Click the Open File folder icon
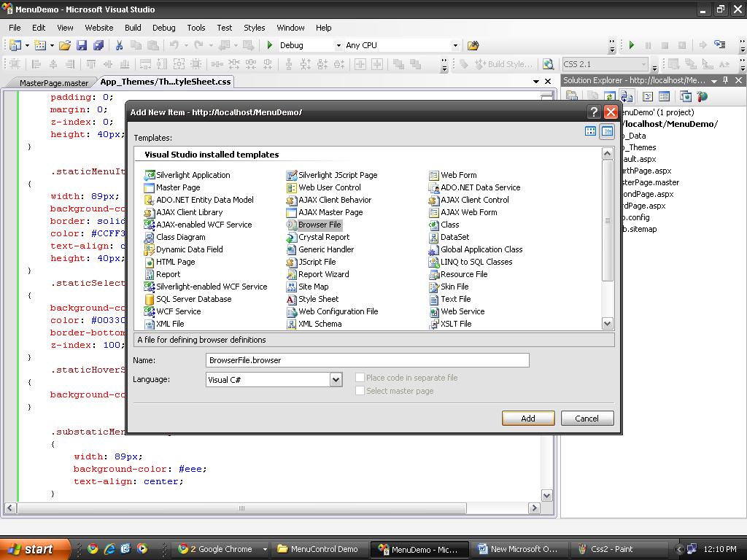747x560 pixels. [x=65, y=45]
